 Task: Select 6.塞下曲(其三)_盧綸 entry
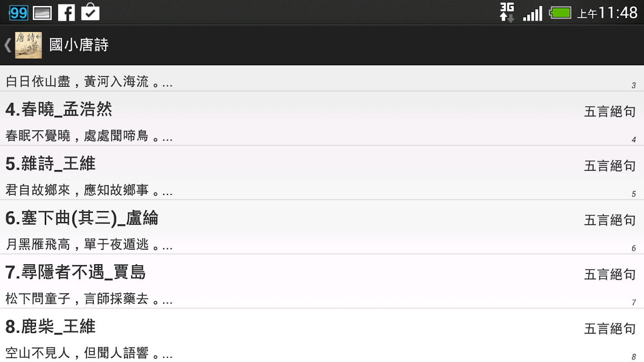(x=322, y=227)
